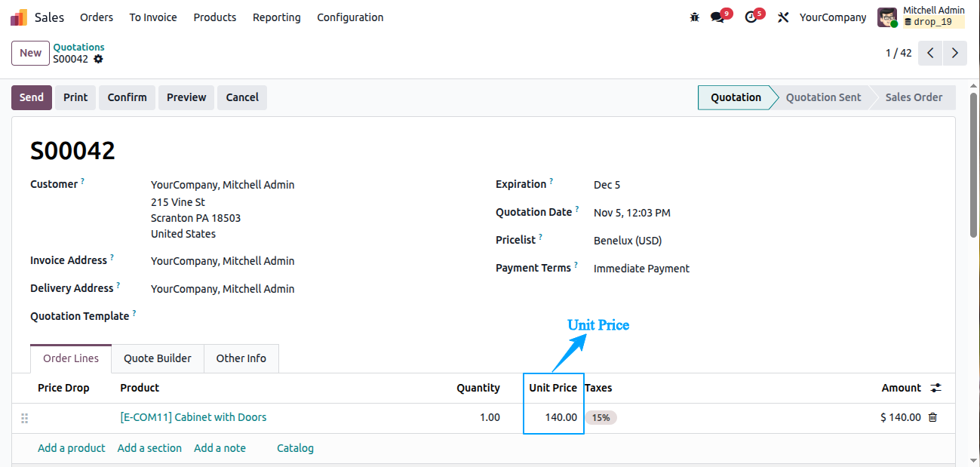Click the 15% tax tag
The width and height of the screenshot is (980, 467).
click(601, 417)
